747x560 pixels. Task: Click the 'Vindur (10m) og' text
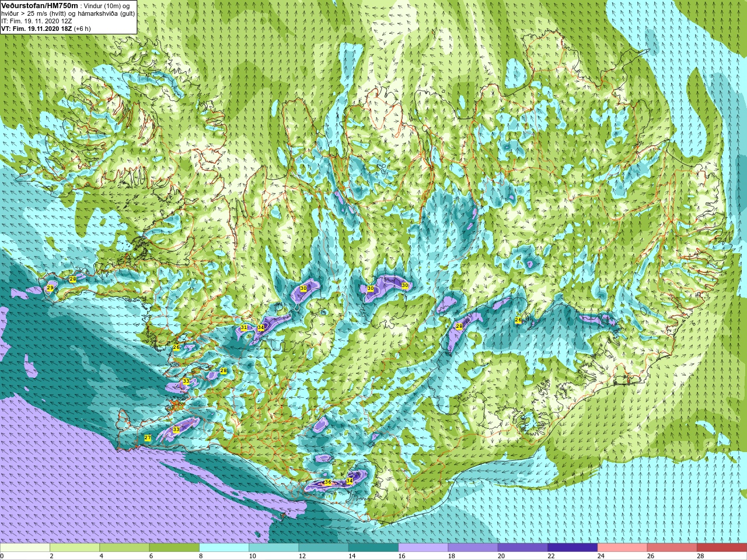107,6
